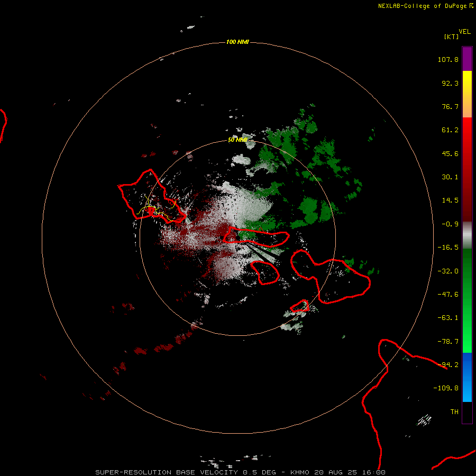476x476 pixels.
Task: Select the -78.7 legend value
Action: (x=448, y=342)
